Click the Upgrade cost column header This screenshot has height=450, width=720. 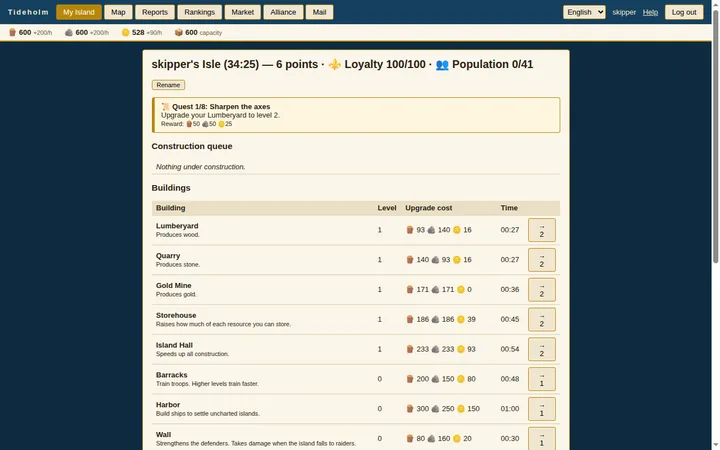point(428,208)
